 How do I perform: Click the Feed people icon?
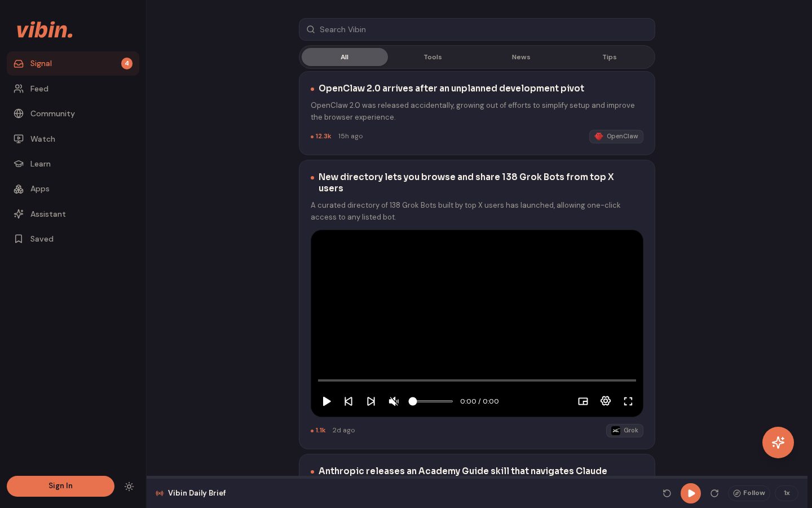pyautogui.click(x=19, y=89)
